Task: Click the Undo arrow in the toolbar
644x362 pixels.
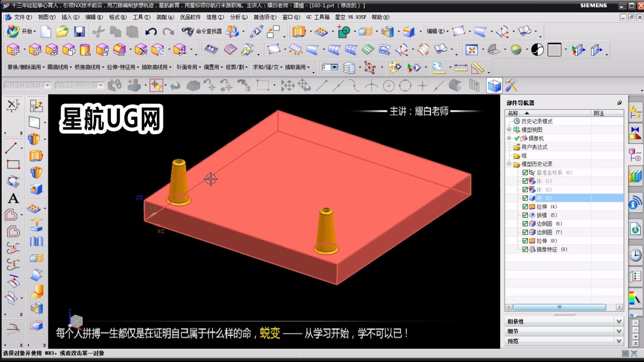Action: (151, 31)
